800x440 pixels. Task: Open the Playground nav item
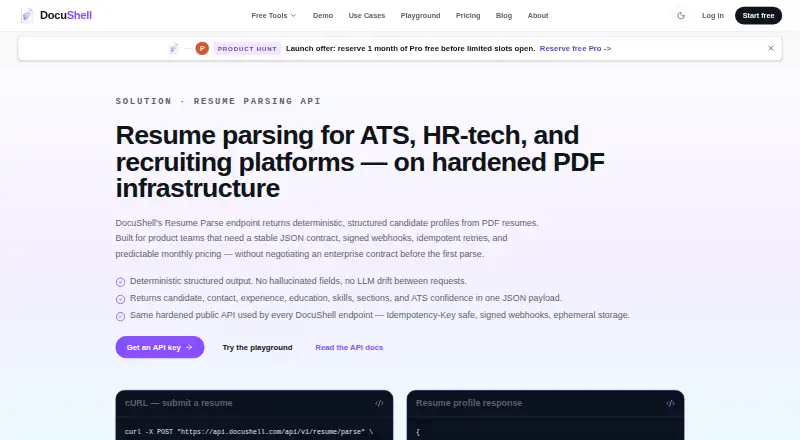coord(420,16)
